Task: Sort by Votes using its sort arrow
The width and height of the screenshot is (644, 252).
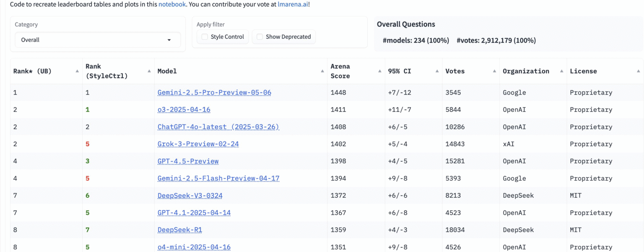Action: tap(494, 71)
